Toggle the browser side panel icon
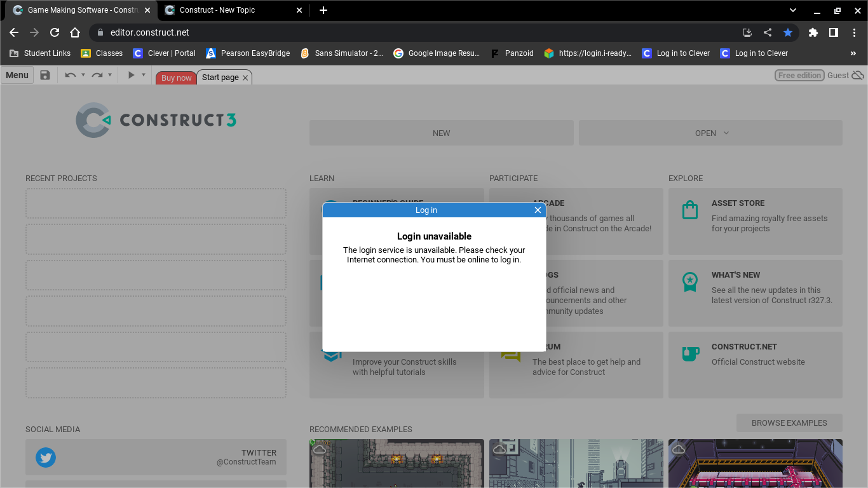The image size is (868, 488). coord(833,32)
